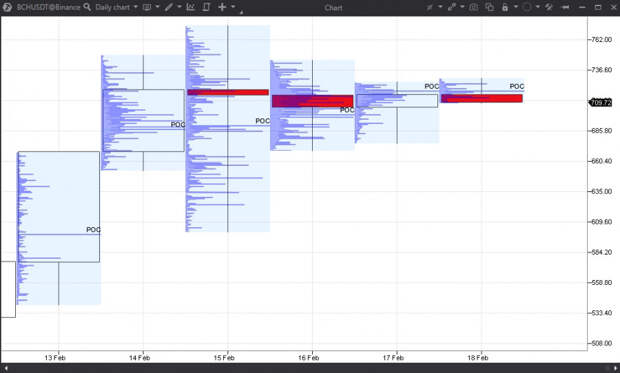Click the 16 Feb date on time axis

(x=308, y=358)
